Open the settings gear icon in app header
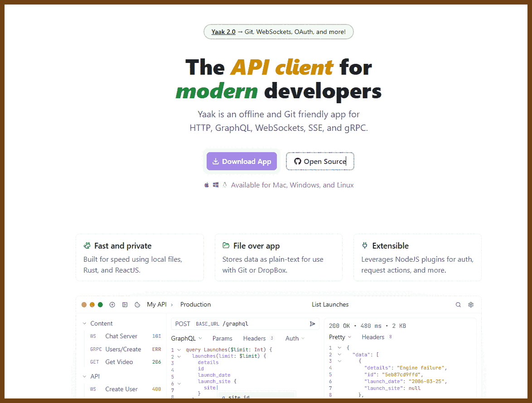The width and height of the screenshot is (532, 403). (x=471, y=305)
